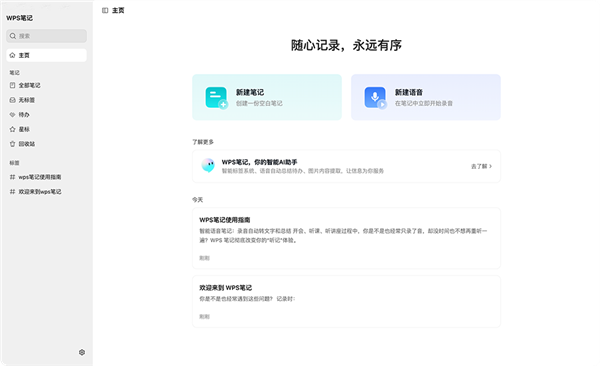The image size is (600, 366).
Task: Select tag 欢迎来到wps笔记
Action: (x=46, y=191)
